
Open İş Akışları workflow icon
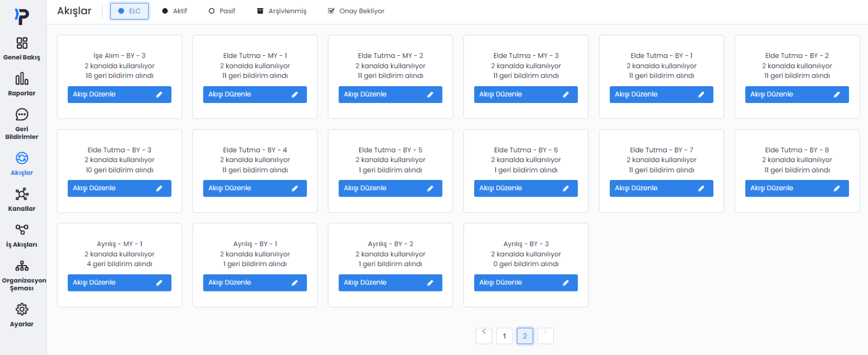22,230
